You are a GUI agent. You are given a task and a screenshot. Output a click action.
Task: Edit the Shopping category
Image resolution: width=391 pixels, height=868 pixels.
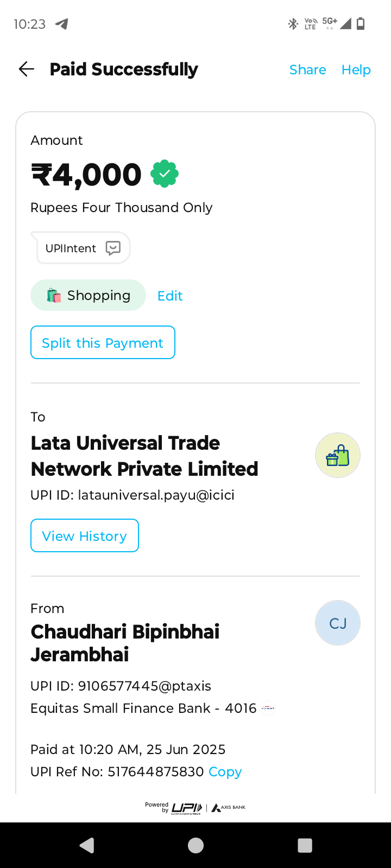pyautogui.click(x=170, y=296)
